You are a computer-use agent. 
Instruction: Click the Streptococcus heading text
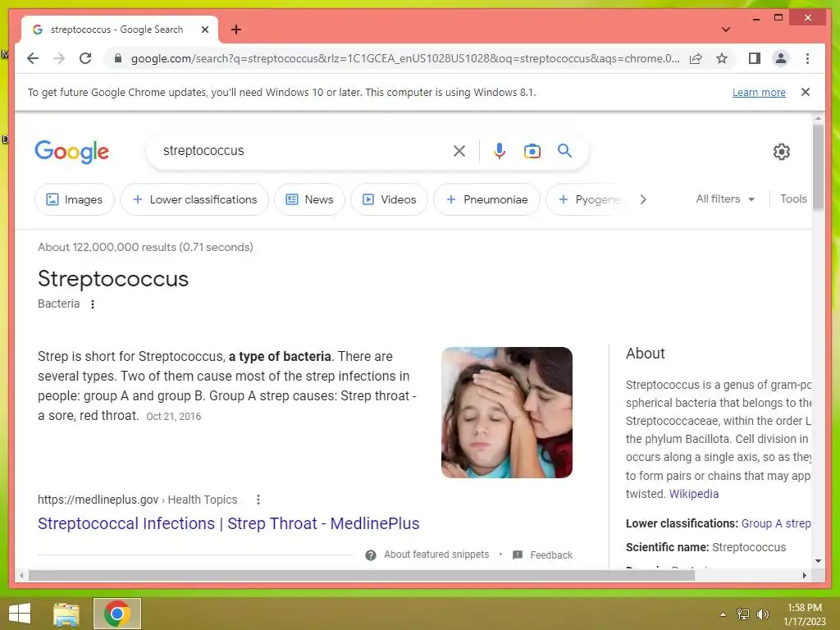[113, 279]
